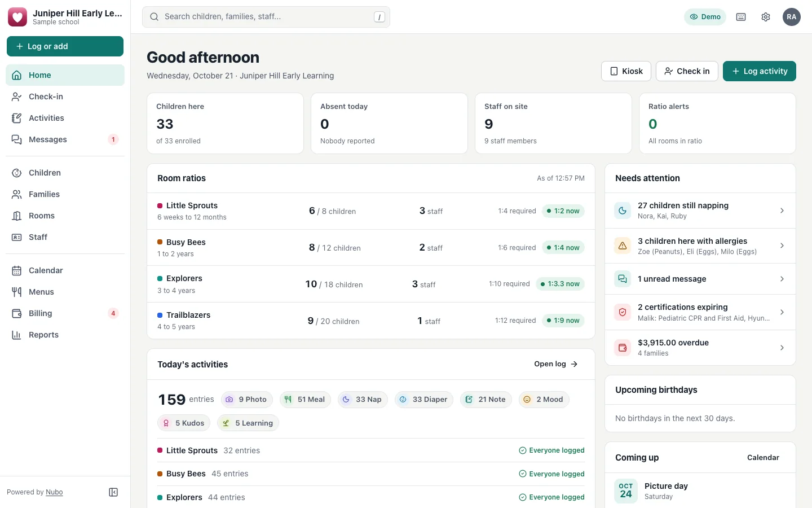The height and width of the screenshot is (508, 812).
Task: Filter activities by 2 Mood chip
Action: tap(544, 400)
